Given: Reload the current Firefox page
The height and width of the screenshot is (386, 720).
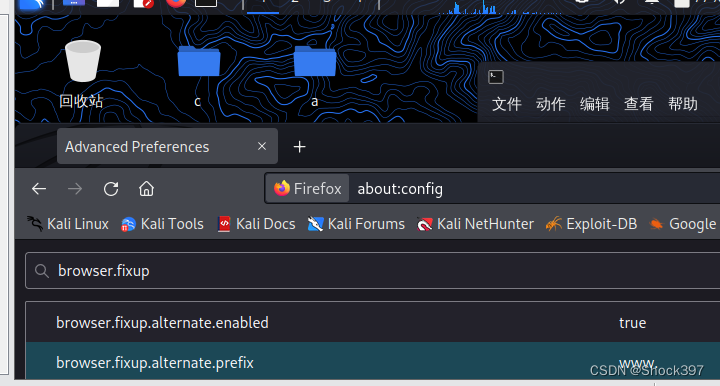Looking at the screenshot, I should [111, 189].
